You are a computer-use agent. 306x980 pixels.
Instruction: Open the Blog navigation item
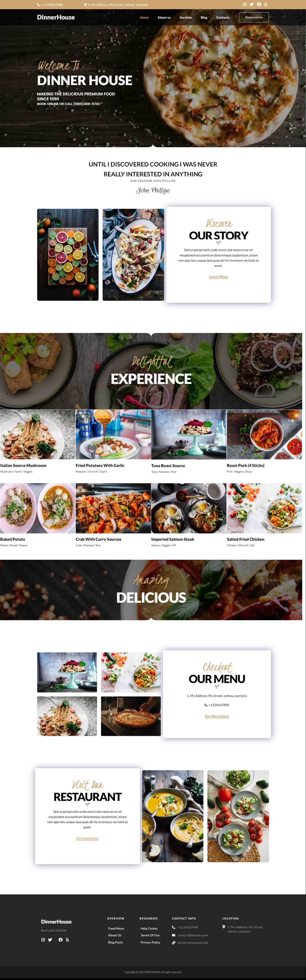click(x=204, y=17)
